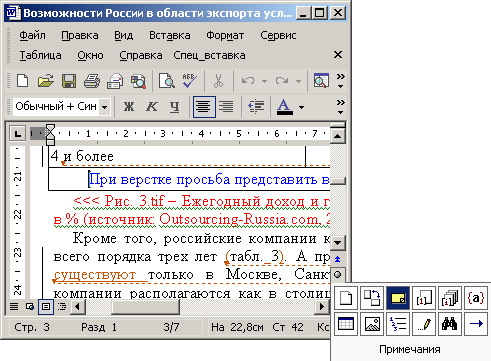Choose Browse by Table icon
The height and width of the screenshot is (361, 491).
click(x=346, y=324)
